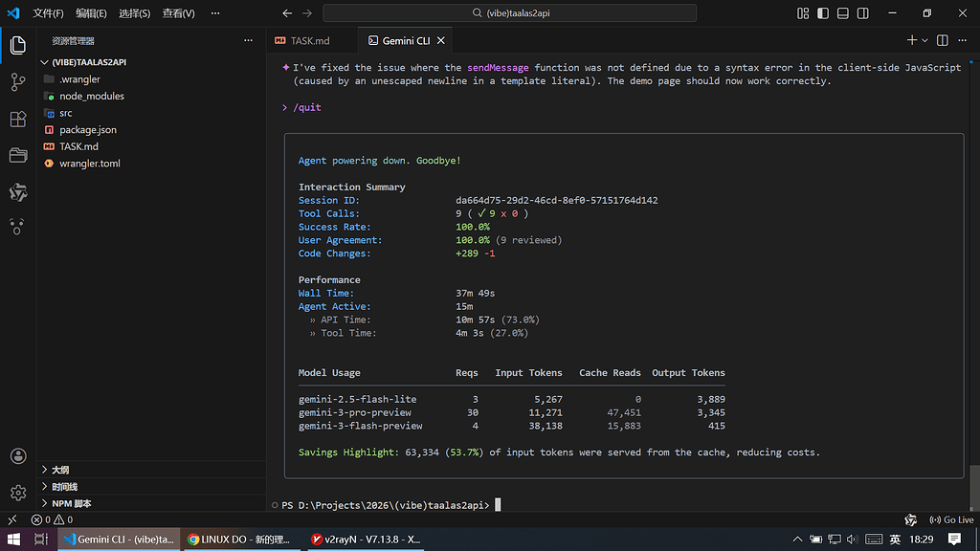The width and height of the screenshot is (980, 551).
Task: Open the customize layout icon
Action: 803,13
